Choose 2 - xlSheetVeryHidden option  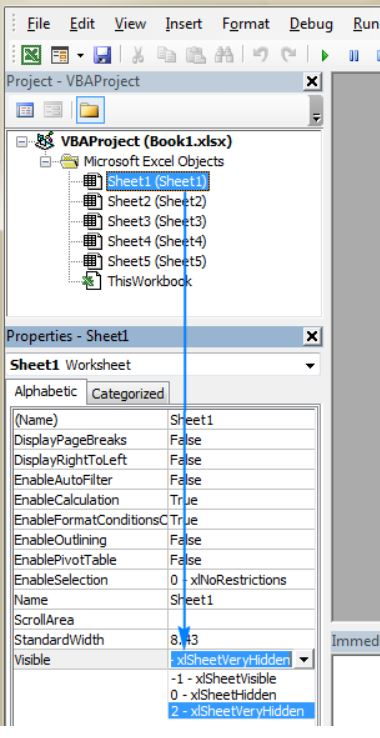coord(241,711)
